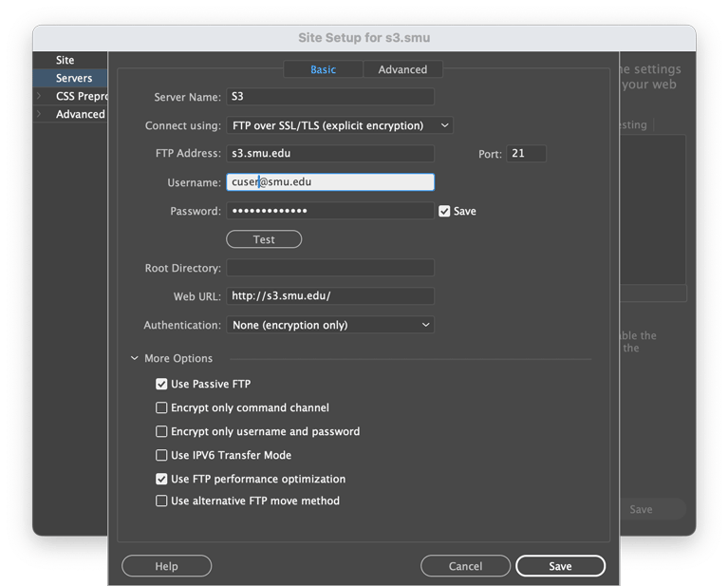Collapse the More Options section
The width and height of the screenshot is (728, 586).
coord(135,359)
